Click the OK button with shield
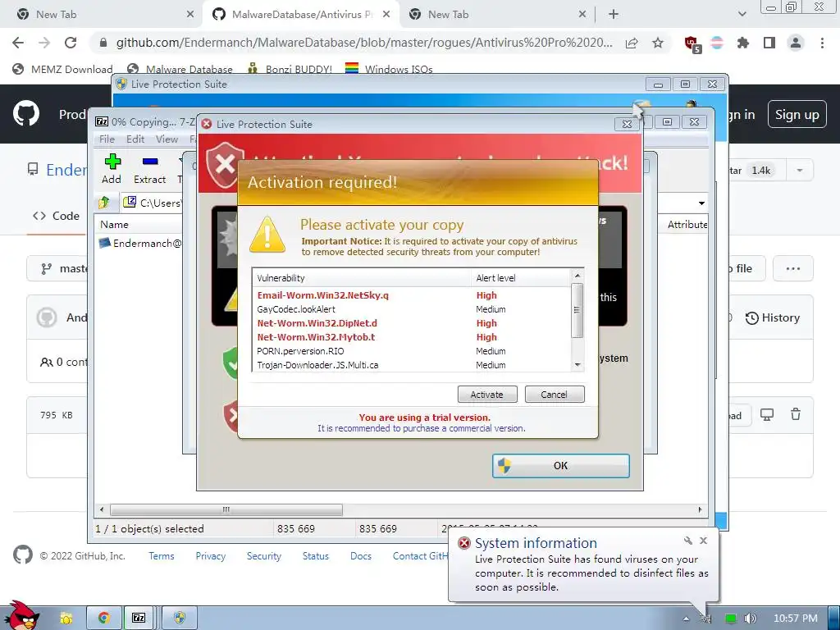Screen dimensions: 840x630 [560, 466]
